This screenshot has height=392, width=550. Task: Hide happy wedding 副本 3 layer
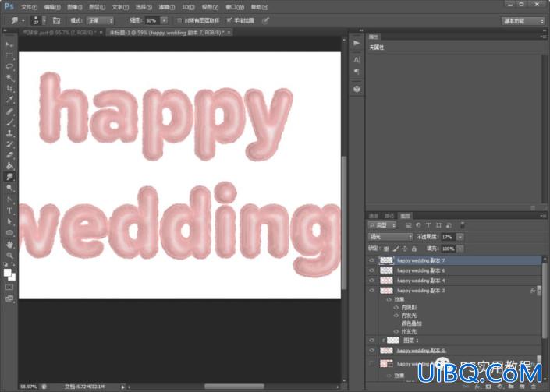[371, 291]
